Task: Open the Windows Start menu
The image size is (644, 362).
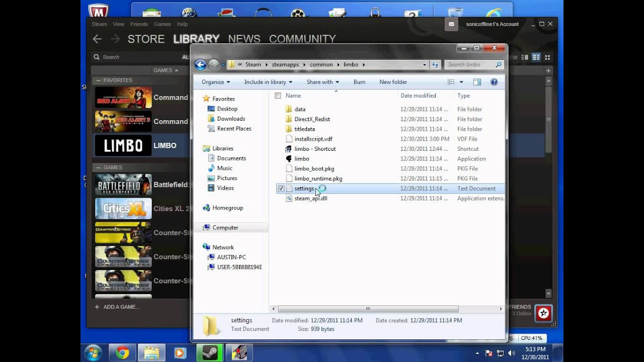Action: pyautogui.click(x=94, y=353)
